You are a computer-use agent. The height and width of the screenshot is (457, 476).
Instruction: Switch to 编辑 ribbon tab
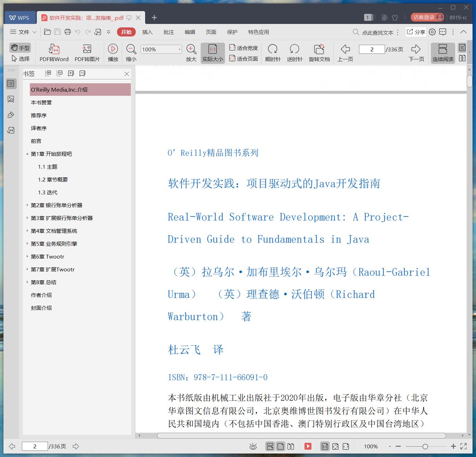[x=190, y=32]
